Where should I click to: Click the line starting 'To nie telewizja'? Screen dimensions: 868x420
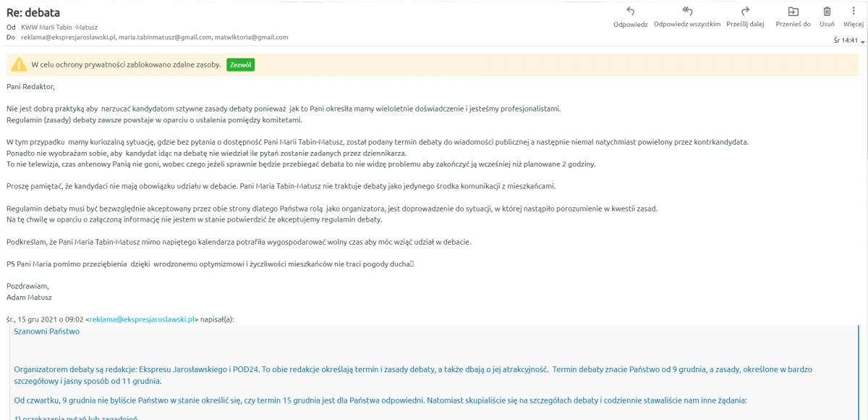301,164
